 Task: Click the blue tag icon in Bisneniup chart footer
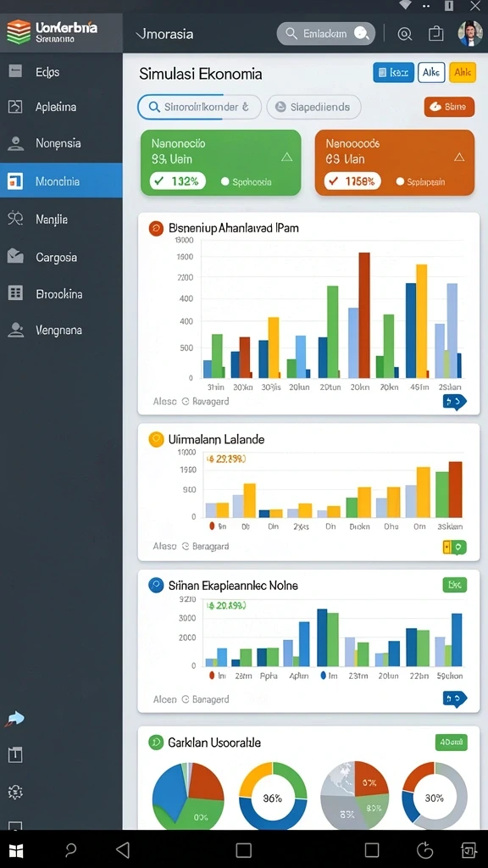coord(454,401)
